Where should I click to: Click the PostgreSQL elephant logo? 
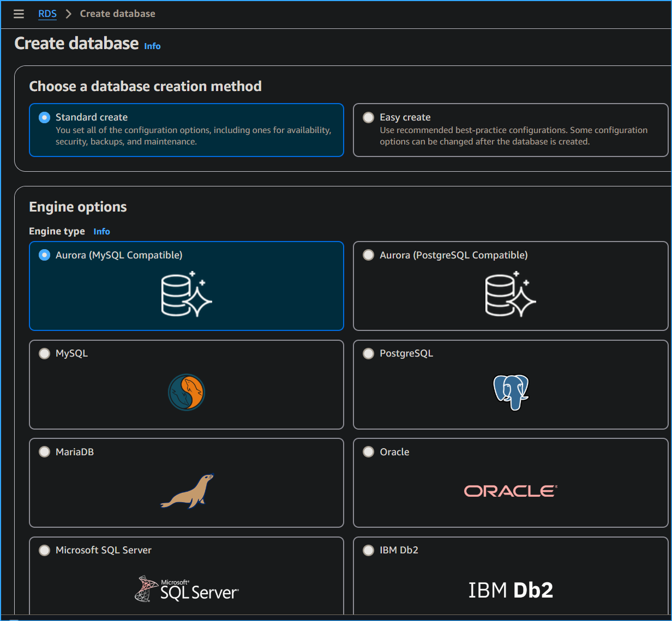(511, 392)
